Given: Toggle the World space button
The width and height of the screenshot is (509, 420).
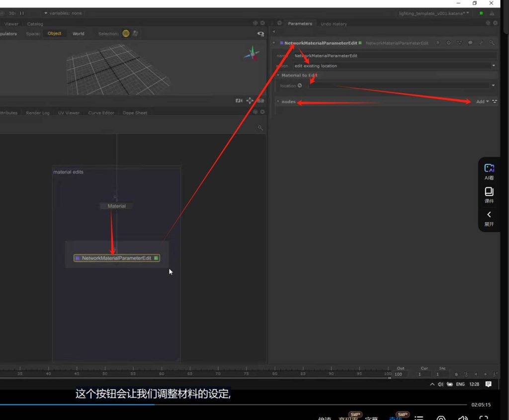Looking at the screenshot, I should pyautogui.click(x=79, y=34).
